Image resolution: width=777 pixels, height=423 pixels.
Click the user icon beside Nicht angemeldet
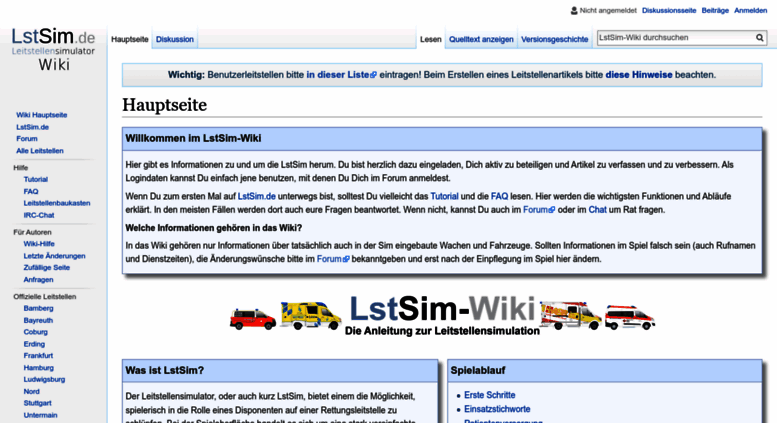coord(574,10)
